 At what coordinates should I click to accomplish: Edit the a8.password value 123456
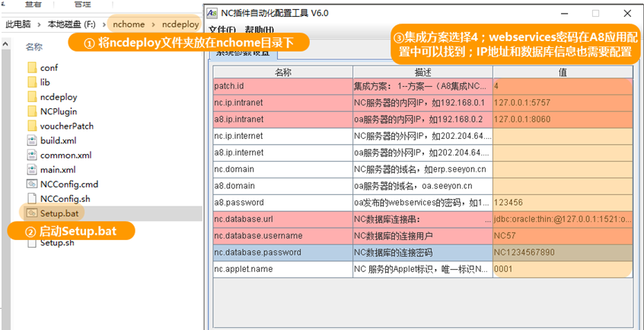[563, 203]
